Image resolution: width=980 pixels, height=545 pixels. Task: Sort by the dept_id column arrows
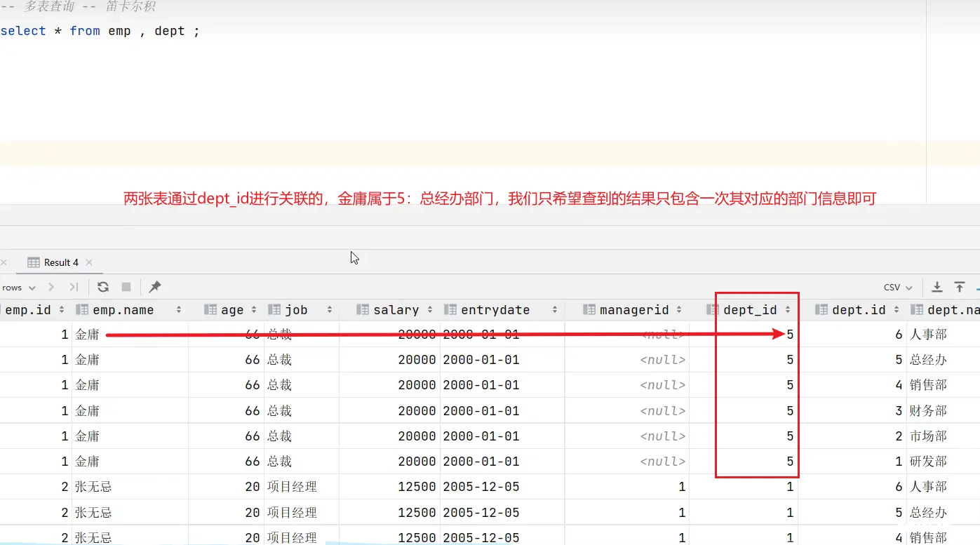pos(788,310)
